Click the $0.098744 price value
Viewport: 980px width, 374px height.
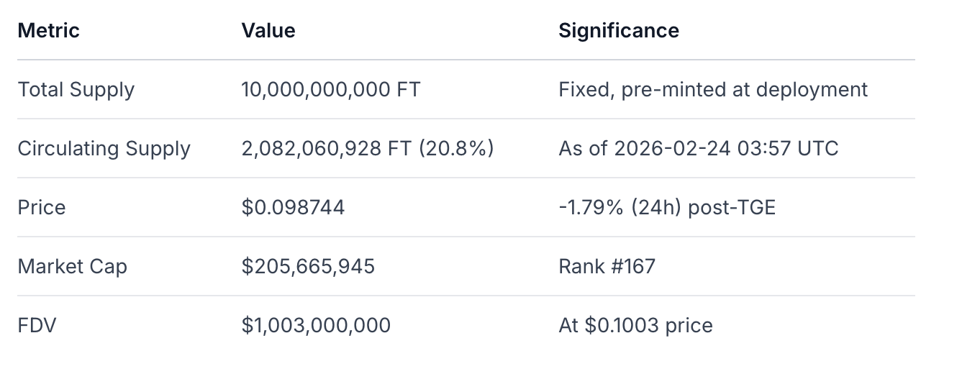pos(293,208)
